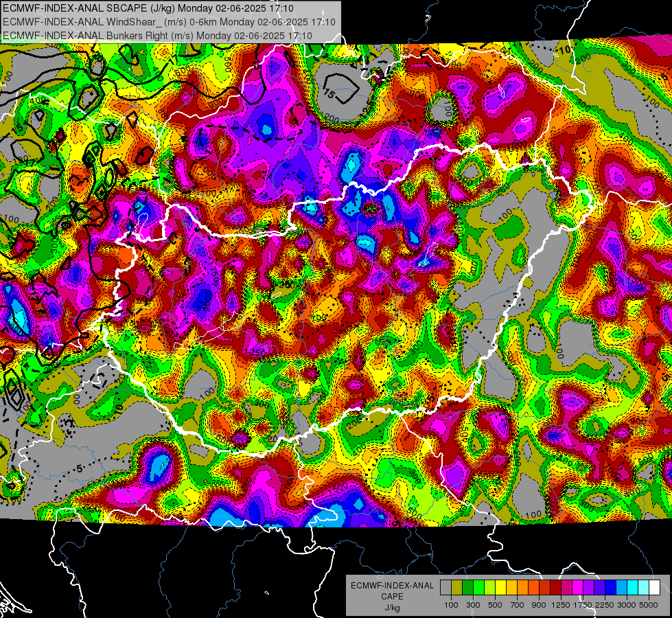The width and height of the screenshot is (672, 618).
Task: Click the J/kg unit label in legend
Action: [x=392, y=608]
